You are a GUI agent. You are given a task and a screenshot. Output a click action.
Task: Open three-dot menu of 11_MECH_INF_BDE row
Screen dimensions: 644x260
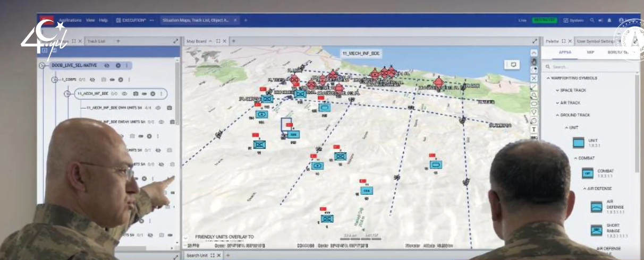(160, 93)
